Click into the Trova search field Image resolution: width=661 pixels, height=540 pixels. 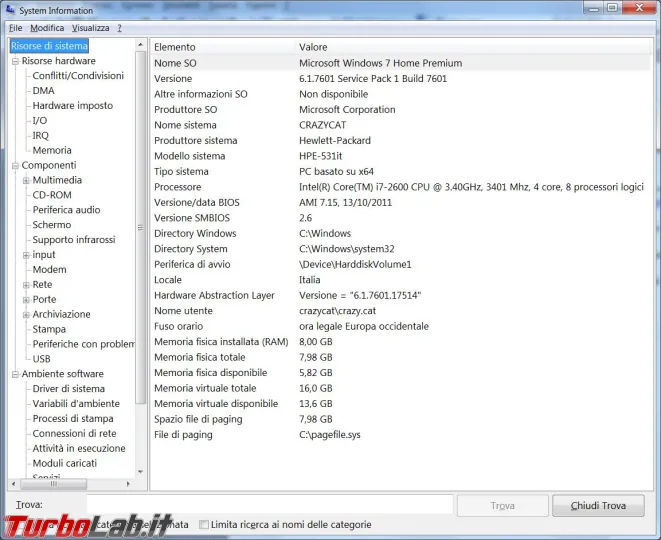(x=270, y=505)
